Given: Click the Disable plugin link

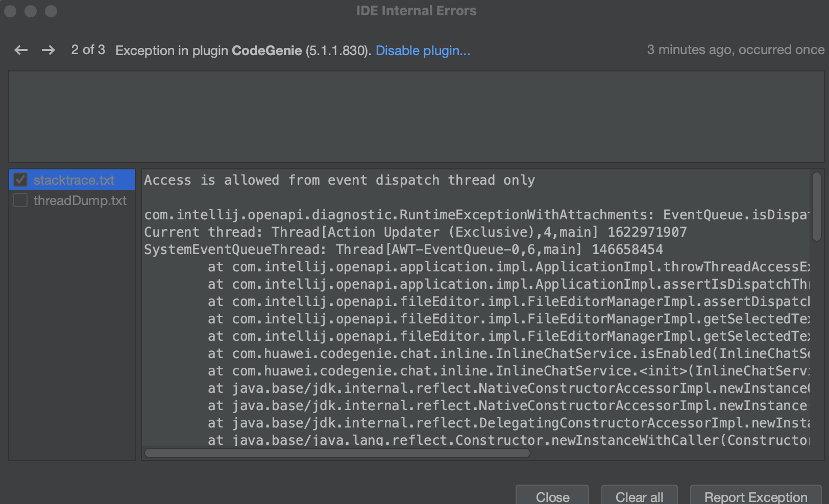Looking at the screenshot, I should tap(423, 51).
